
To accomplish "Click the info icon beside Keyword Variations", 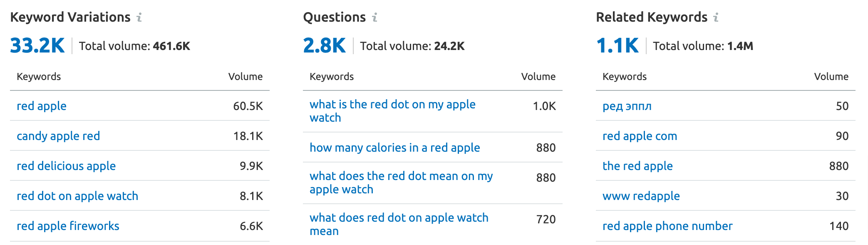I will pos(139,17).
